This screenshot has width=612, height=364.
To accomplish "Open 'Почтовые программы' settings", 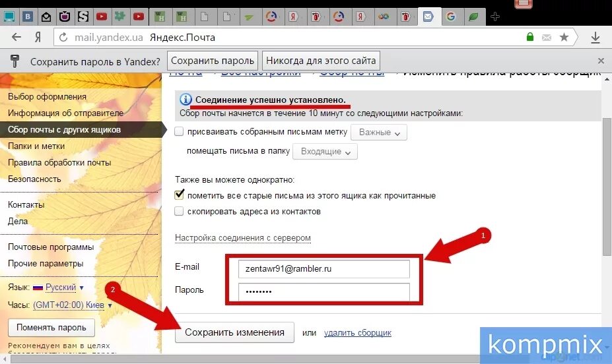I will click(x=51, y=247).
